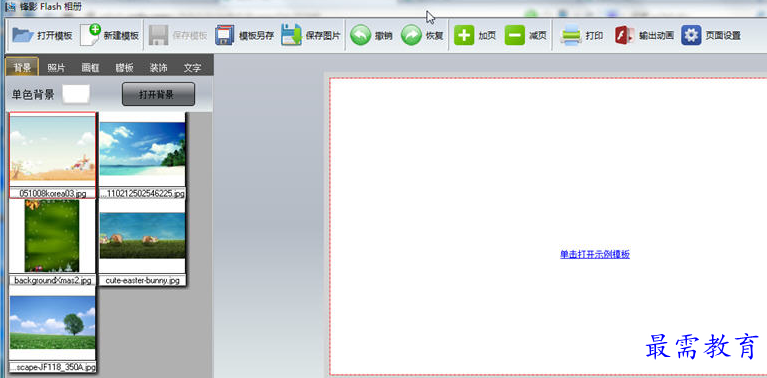Switch to the 背景 tab
The image size is (767, 378).
pyautogui.click(x=22, y=67)
